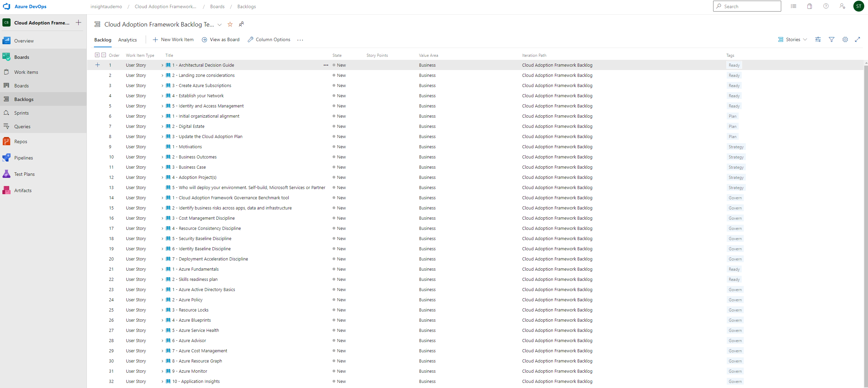Mark the backlog as favorite with star icon
Viewport: 868px width, 388px height.
point(230,24)
